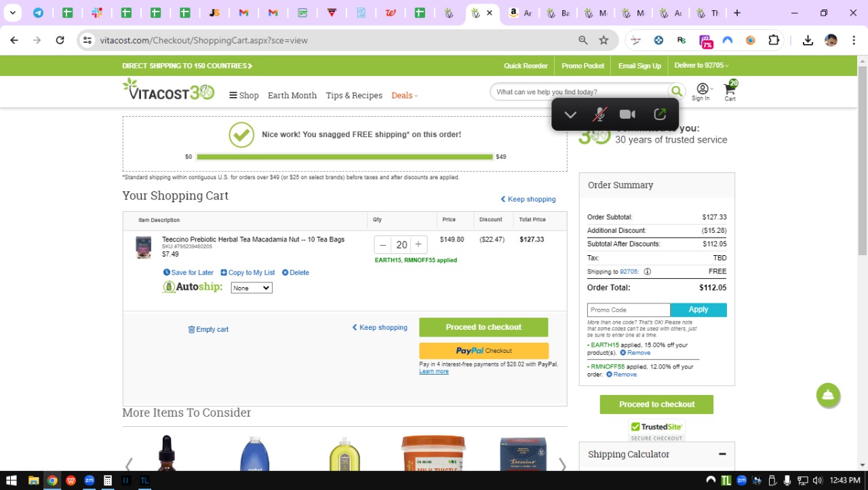Bookmark this page with the star icon
The width and height of the screenshot is (868, 490).
coord(604,40)
